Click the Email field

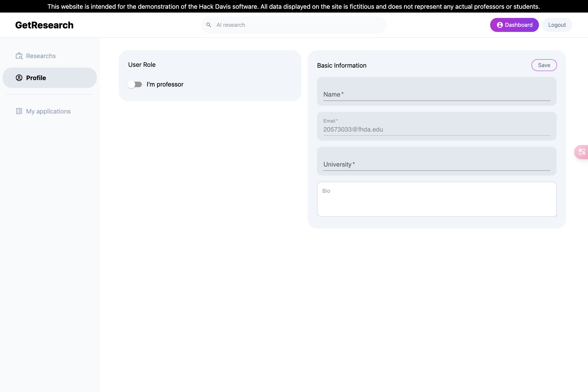(436, 129)
